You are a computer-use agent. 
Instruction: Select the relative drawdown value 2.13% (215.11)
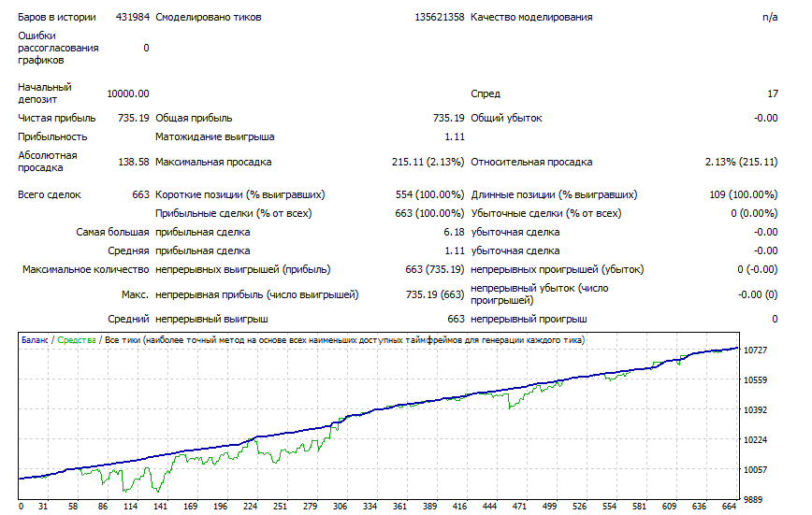[741, 162]
